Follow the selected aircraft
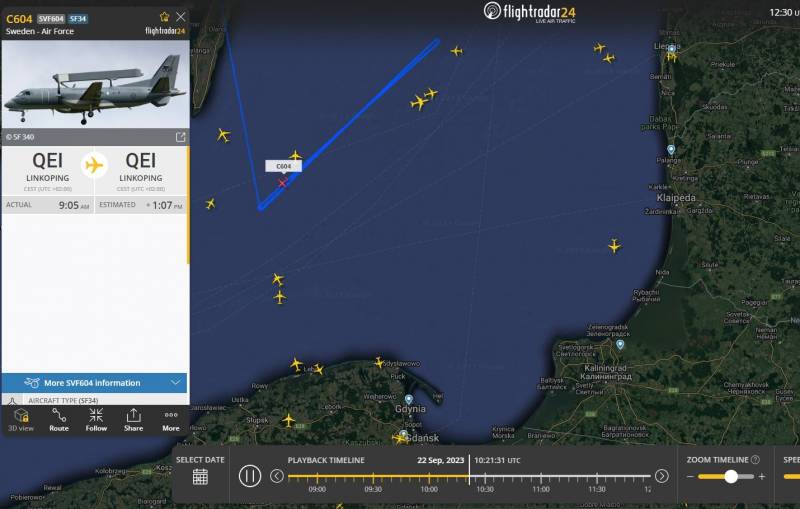This screenshot has width=800, height=509. [x=96, y=420]
